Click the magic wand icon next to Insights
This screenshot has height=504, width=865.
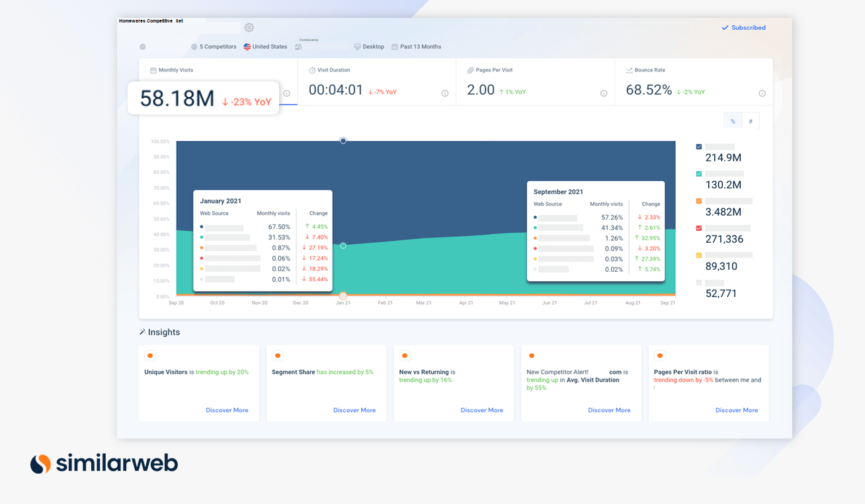[x=142, y=332]
